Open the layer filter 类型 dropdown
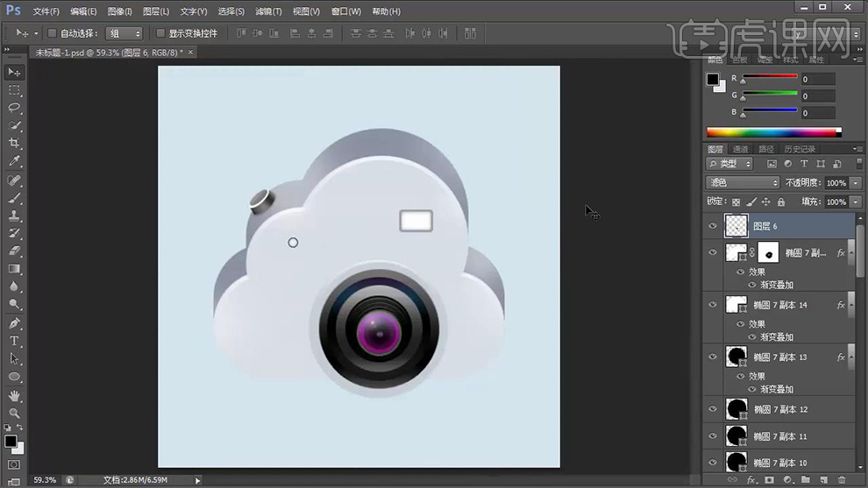 [x=729, y=164]
